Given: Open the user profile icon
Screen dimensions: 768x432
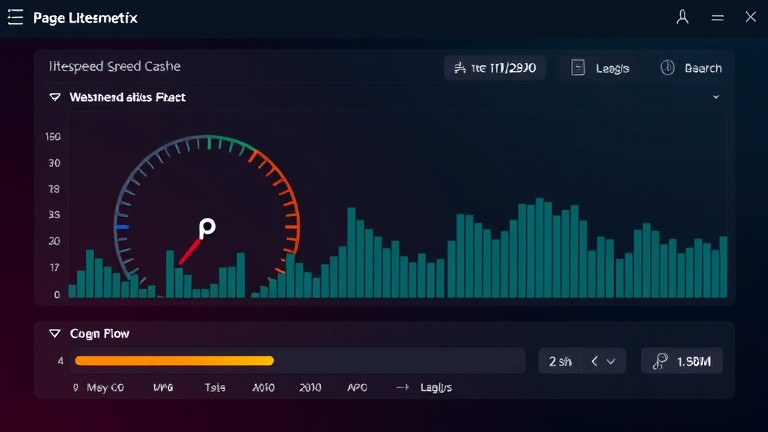Looking at the screenshot, I should tap(682, 18).
